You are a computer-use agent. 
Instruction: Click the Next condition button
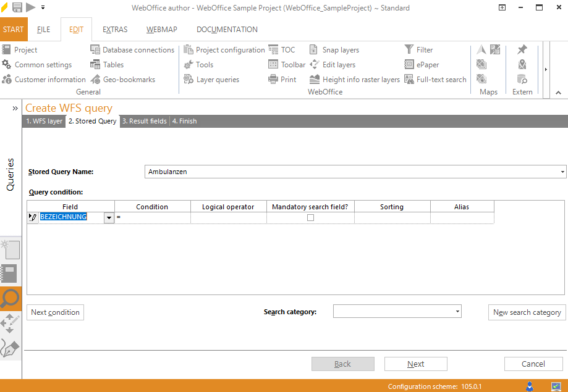tap(55, 312)
